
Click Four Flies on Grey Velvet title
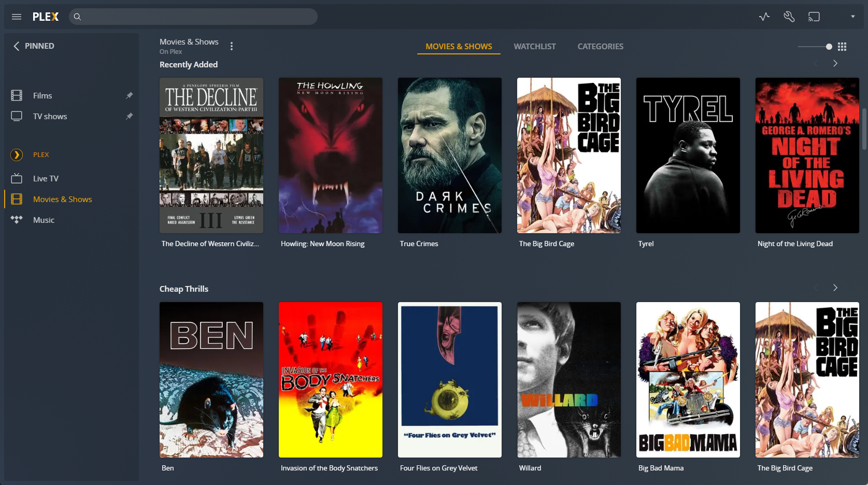[438, 468]
